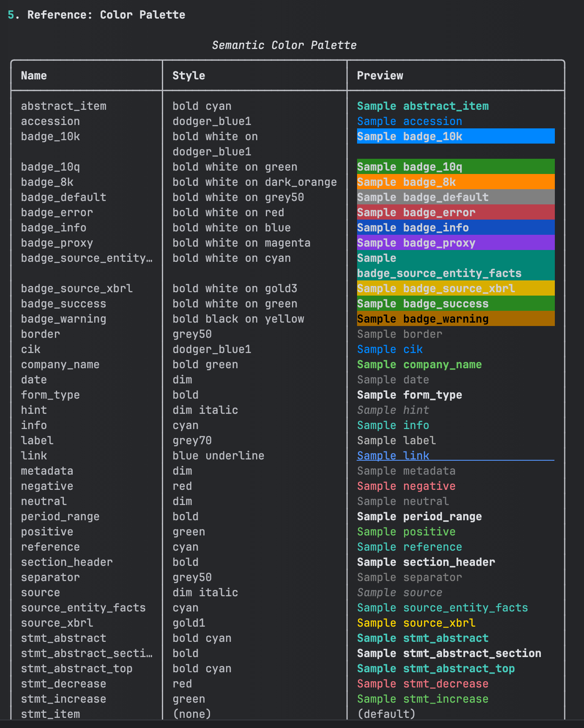
Task: Click the Semantic Color Palette table title
Action: 284,45
